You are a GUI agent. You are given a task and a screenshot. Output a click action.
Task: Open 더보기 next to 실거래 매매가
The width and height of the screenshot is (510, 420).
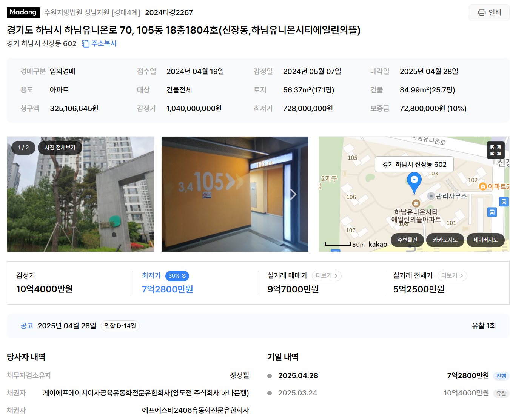pos(327,276)
